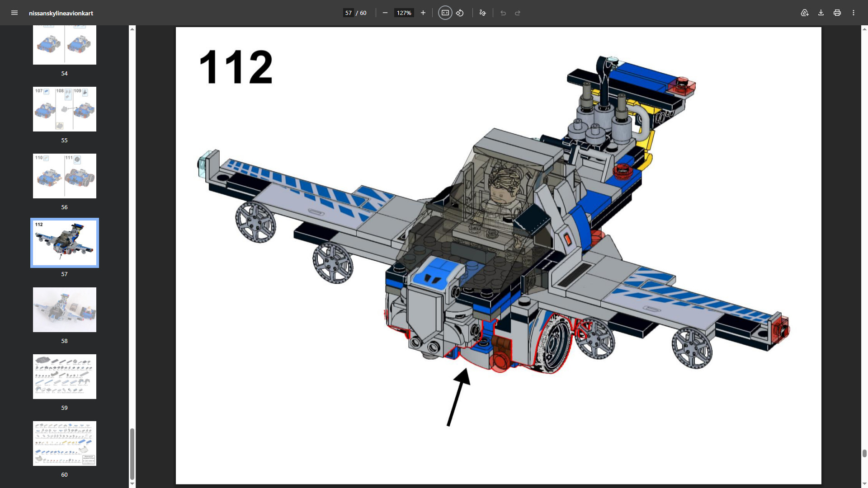Save the file to Google Drive

point(805,13)
